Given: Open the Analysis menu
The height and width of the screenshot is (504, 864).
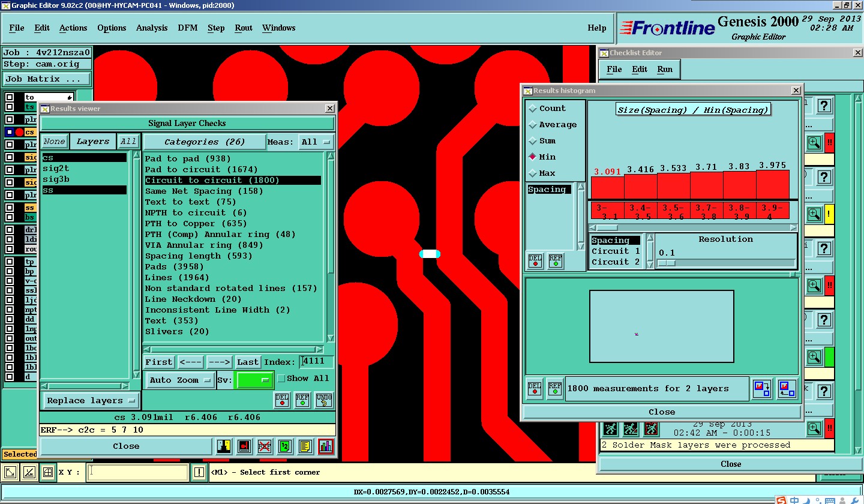Looking at the screenshot, I should pos(152,28).
